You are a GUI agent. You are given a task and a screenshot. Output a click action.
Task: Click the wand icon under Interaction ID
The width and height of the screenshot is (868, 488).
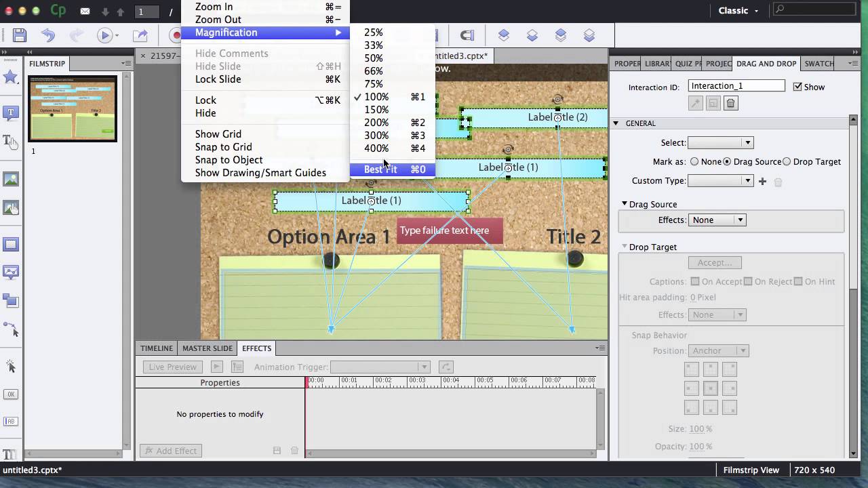pos(695,103)
